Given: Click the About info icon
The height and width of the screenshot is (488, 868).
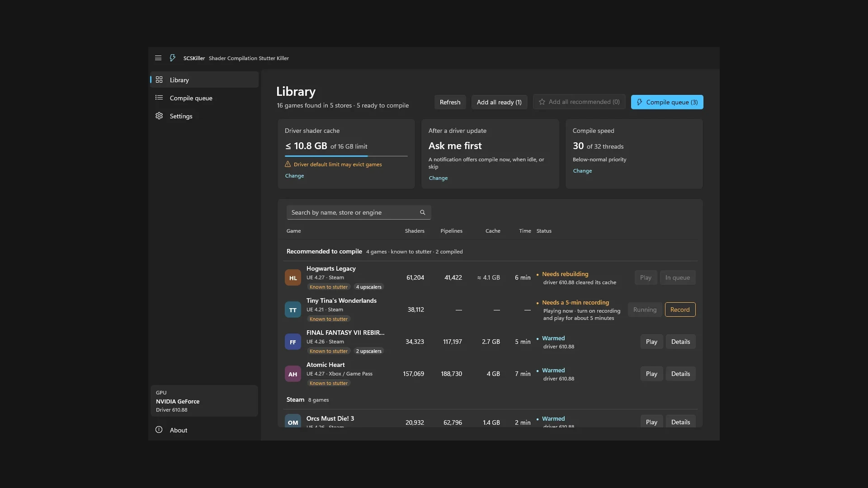Looking at the screenshot, I should (x=159, y=430).
